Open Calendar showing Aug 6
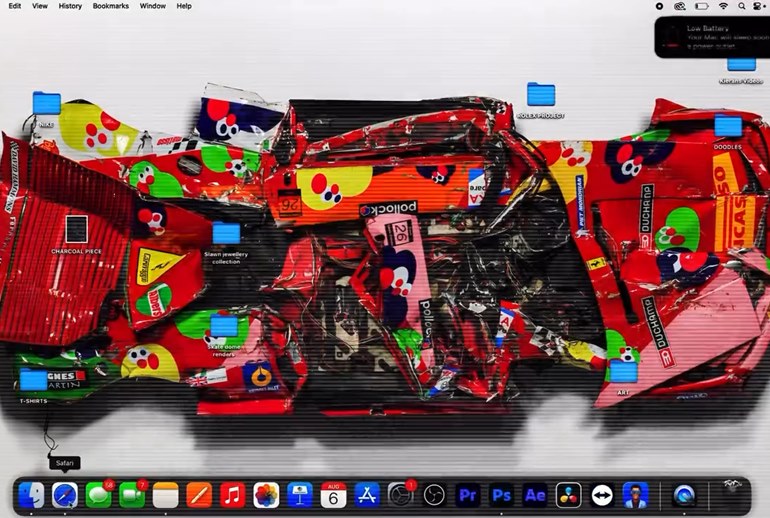770x518 pixels. pos(333,495)
